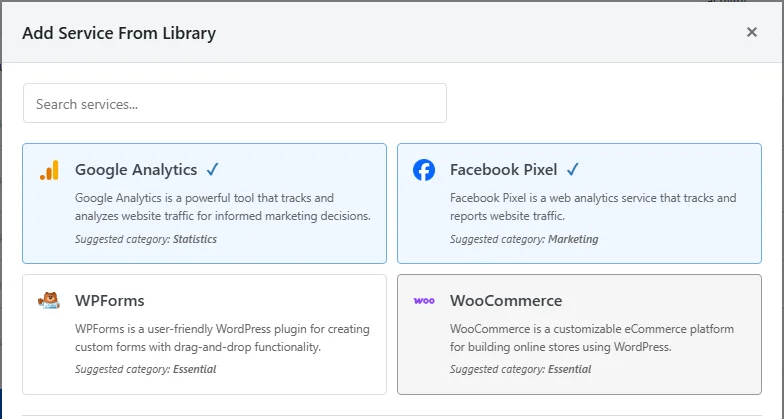Viewport: 784px width, 419px height.
Task: Click the Google Analytics title text
Action: click(x=136, y=170)
